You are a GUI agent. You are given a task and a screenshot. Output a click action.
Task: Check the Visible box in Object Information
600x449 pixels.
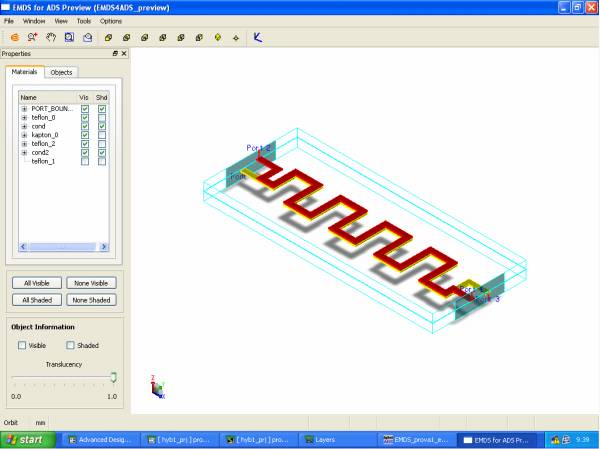22,345
